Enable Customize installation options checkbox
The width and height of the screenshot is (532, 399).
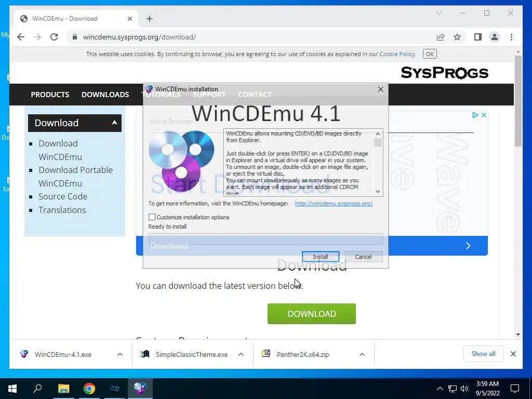152,217
